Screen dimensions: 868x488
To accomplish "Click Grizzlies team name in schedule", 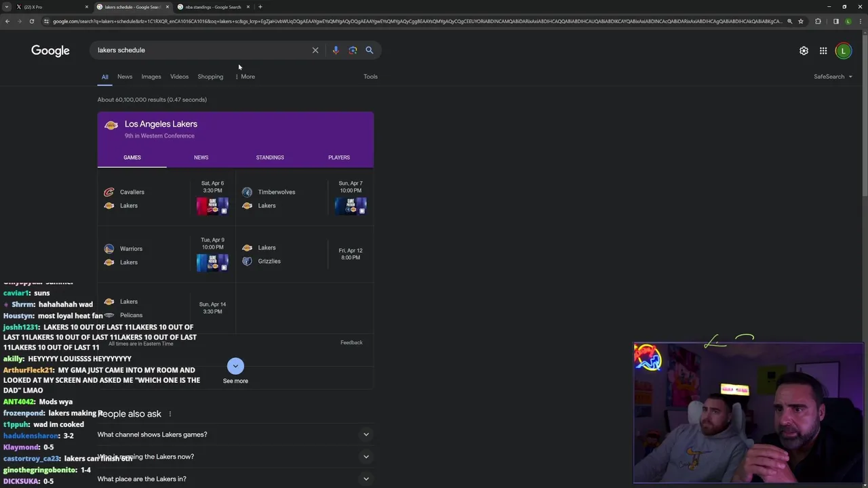I will pyautogui.click(x=269, y=261).
